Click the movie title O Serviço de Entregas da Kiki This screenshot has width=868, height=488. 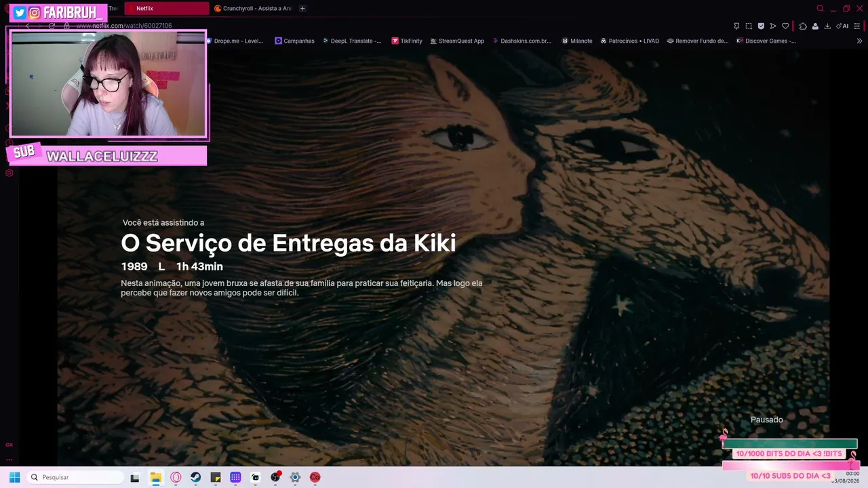[288, 243]
